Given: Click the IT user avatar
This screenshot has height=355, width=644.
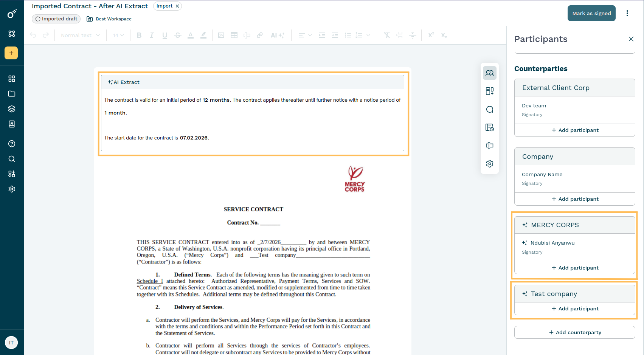Looking at the screenshot, I should 11,343.
